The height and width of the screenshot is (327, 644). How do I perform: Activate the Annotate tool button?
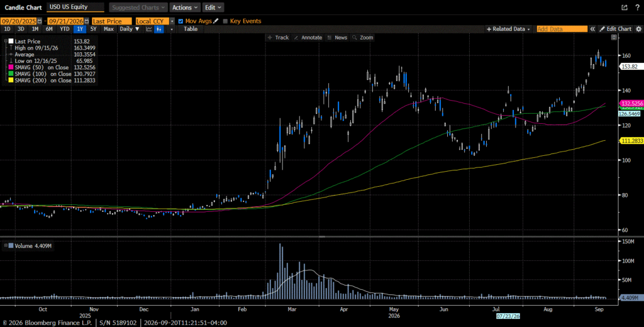308,37
